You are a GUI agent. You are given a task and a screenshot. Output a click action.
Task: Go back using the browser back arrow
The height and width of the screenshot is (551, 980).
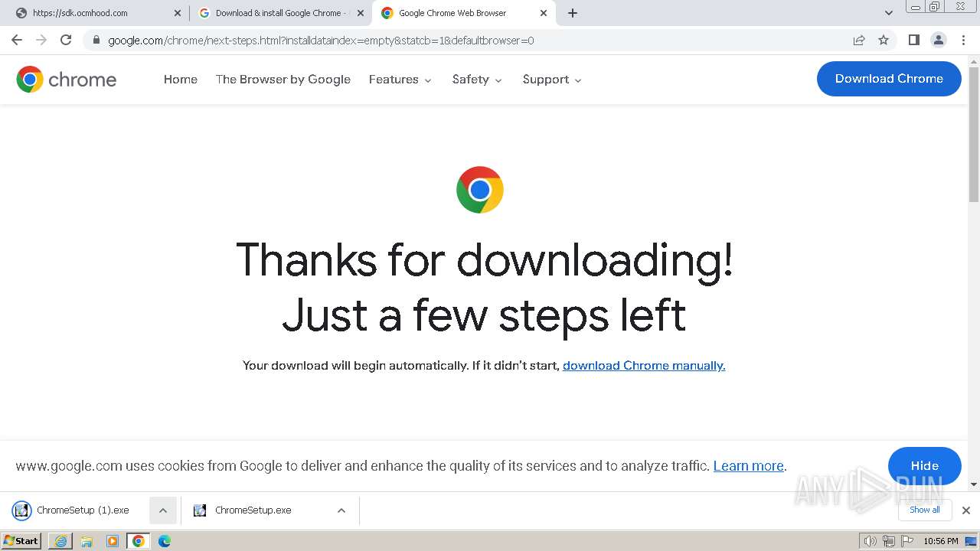17,40
